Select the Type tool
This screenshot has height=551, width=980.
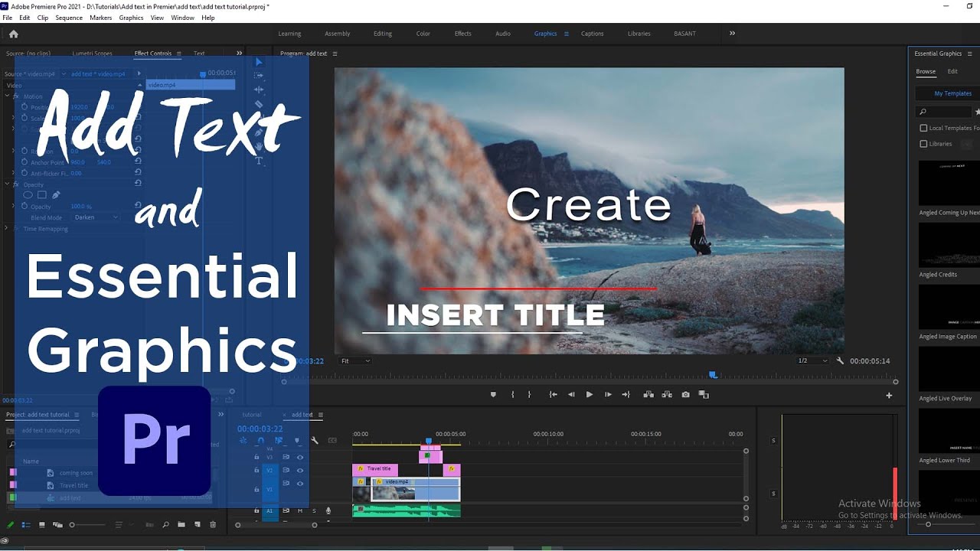click(x=259, y=161)
